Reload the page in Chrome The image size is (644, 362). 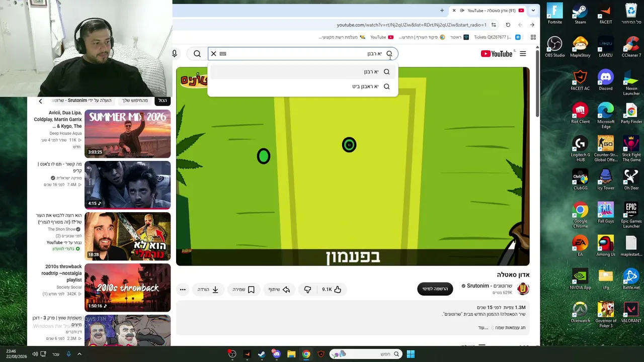(508, 25)
